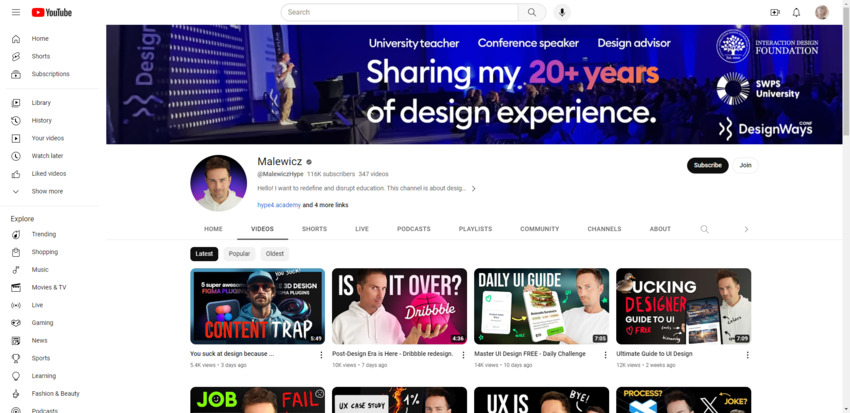Image resolution: width=850 pixels, height=413 pixels.
Task: Select the Latest sort chip
Action: [204, 254]
